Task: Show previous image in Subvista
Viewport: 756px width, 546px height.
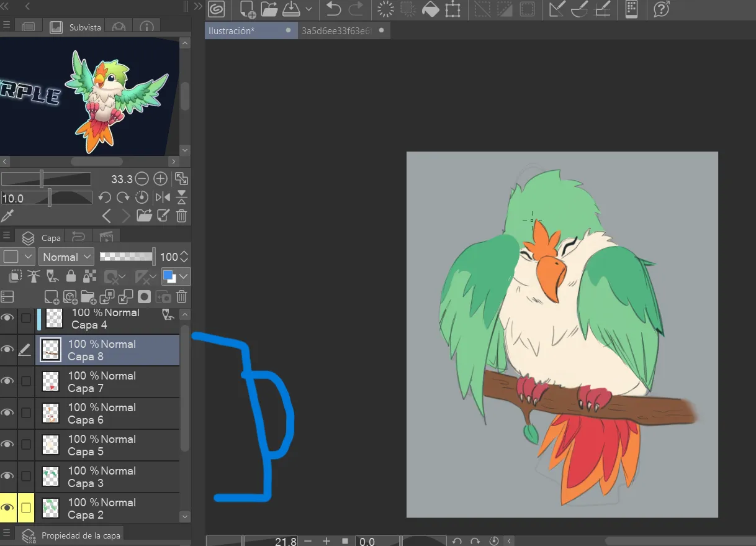Action: tap(107, 216)
